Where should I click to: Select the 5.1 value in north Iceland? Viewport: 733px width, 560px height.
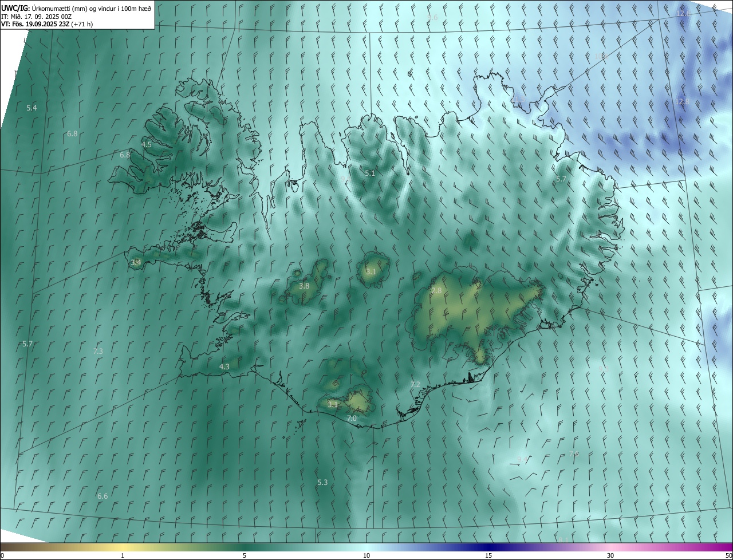click(x=370, y=173)
